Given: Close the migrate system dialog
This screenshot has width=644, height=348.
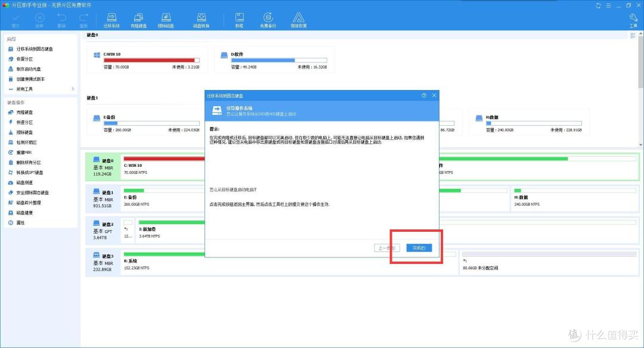Looking at the screenshot, I should [434, 95].
